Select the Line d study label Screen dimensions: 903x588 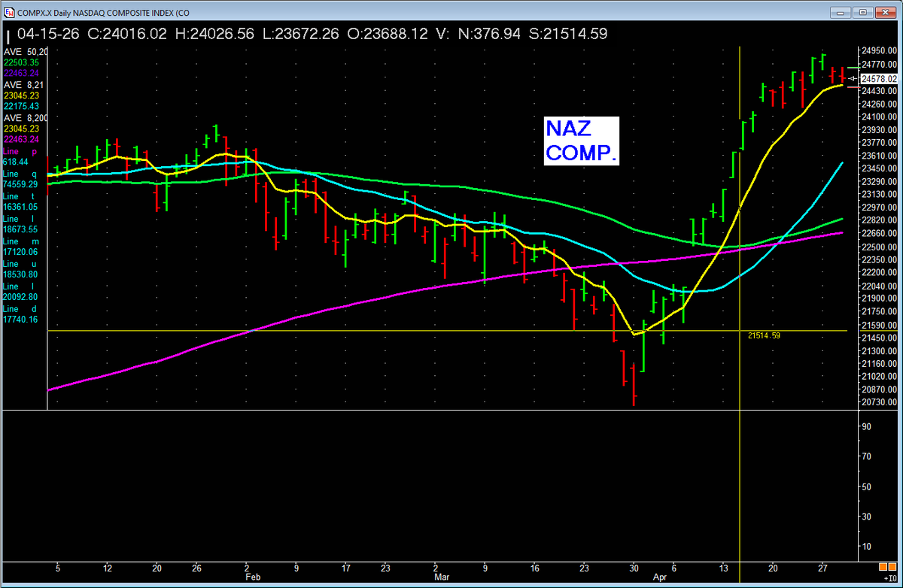click(x=20, y=309)
